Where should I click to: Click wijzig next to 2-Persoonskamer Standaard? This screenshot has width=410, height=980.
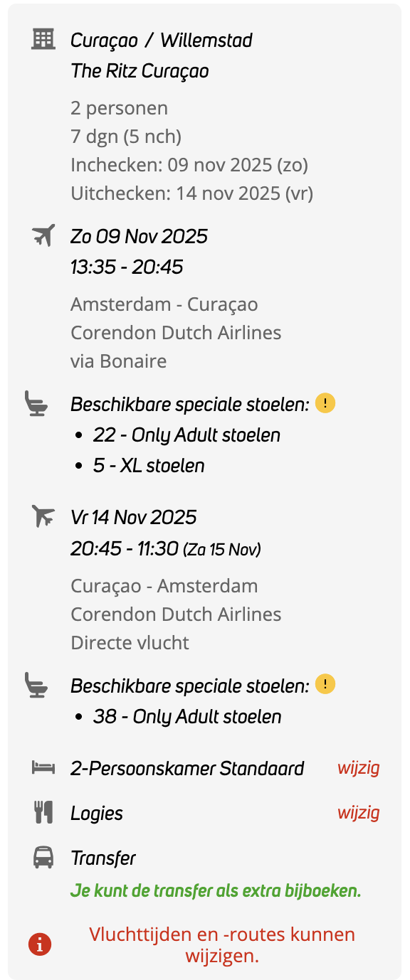point(359,769)
